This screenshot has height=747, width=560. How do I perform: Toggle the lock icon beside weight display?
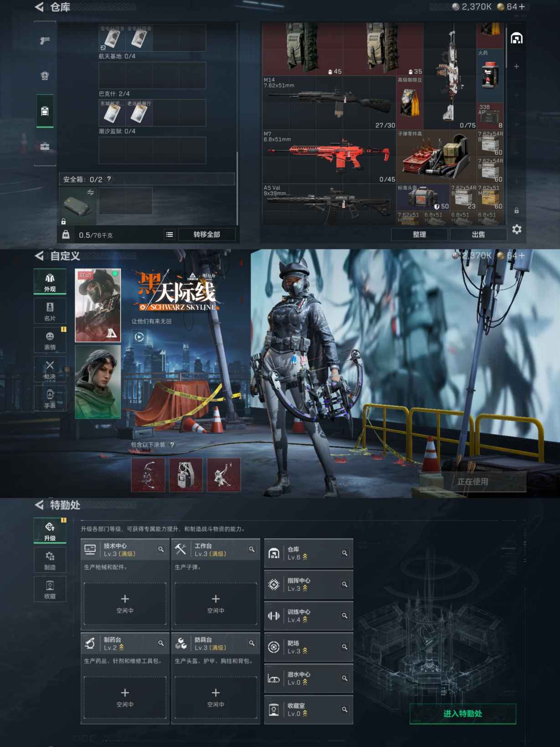tap(66, 234)
